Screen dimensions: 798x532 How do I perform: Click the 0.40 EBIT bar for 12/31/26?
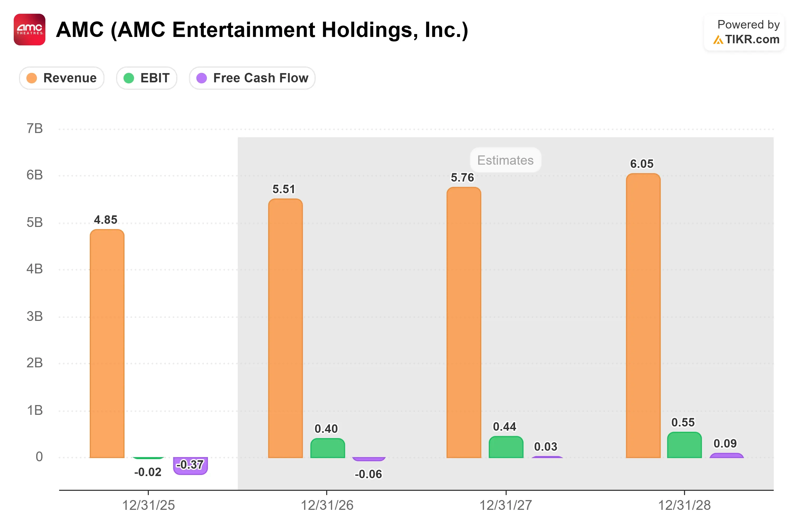327,448
